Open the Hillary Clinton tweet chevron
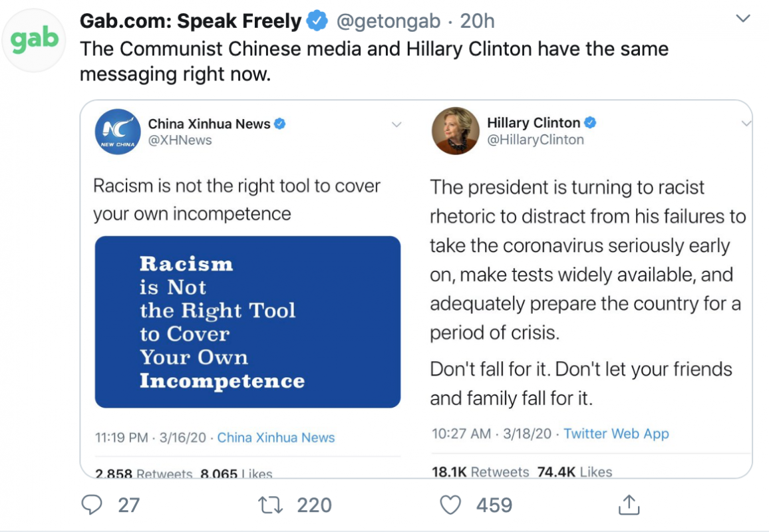 click(x=746, y=124)
